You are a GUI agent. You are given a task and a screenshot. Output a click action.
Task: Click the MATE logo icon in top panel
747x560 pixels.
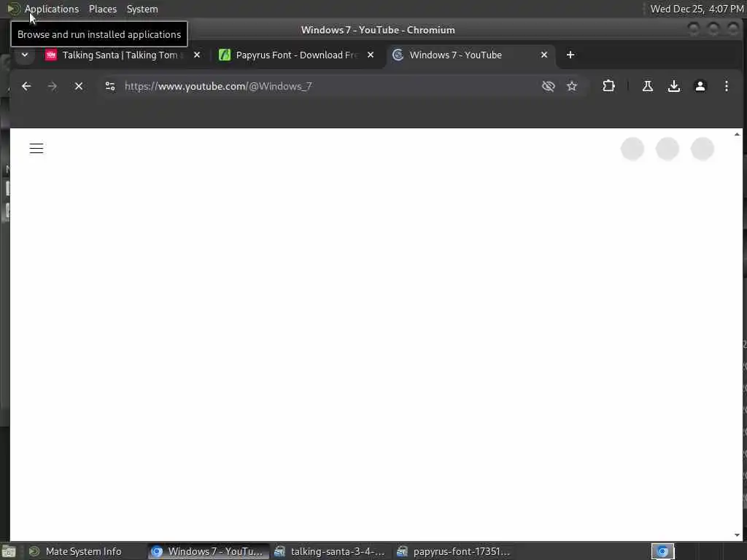tap(13, 9)
